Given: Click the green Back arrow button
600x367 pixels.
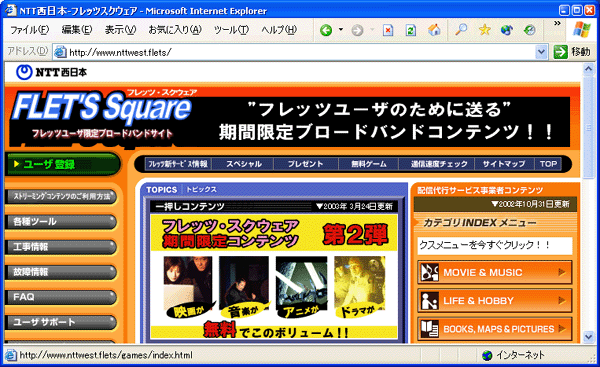Looking at the screenshot, I should point(326,30).
